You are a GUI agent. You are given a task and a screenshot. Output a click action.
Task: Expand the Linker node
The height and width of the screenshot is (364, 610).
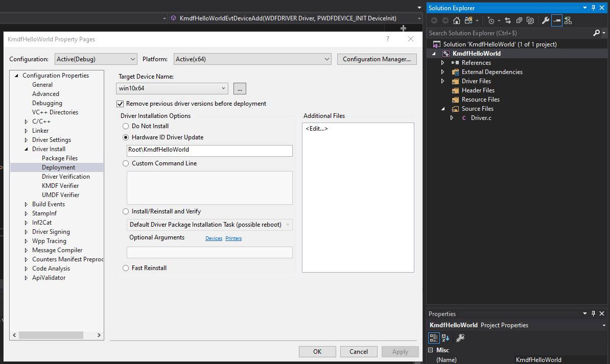(x=26, y=131)
